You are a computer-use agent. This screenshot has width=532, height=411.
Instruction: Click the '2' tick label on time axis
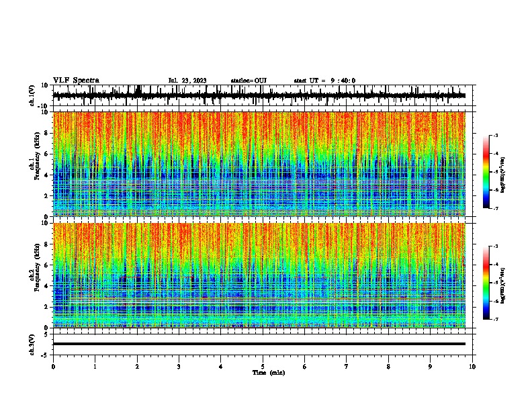click(x=137, y=367)
